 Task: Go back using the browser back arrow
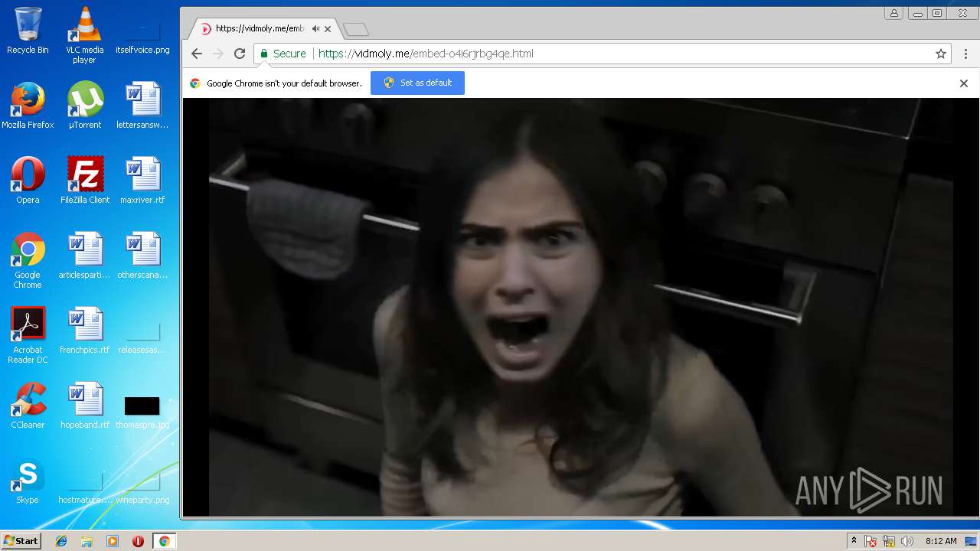click(197, 54)
